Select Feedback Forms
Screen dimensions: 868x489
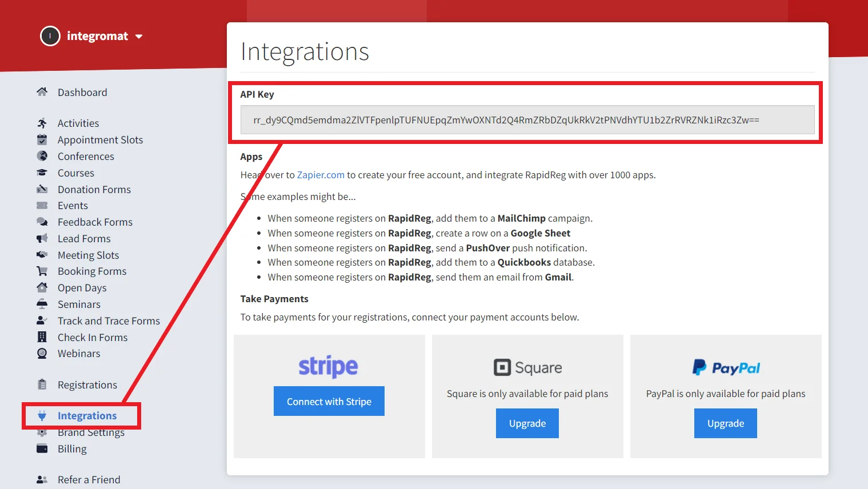click(95, 222)
